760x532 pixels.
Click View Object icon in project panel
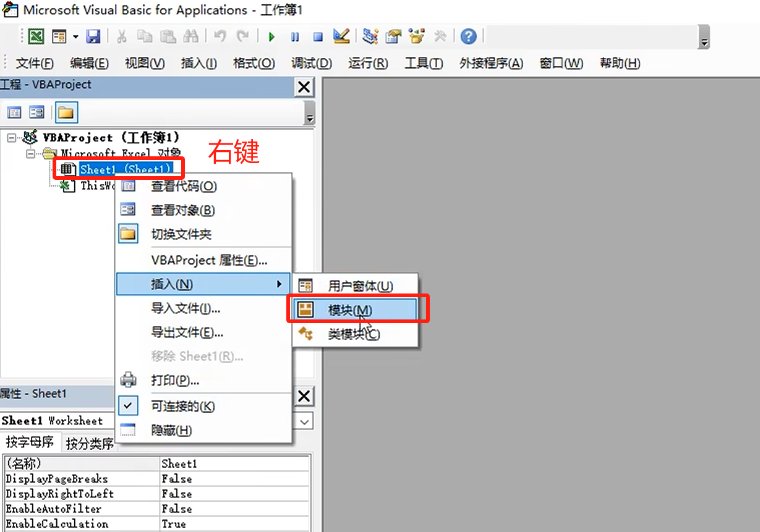click(37, 112)
